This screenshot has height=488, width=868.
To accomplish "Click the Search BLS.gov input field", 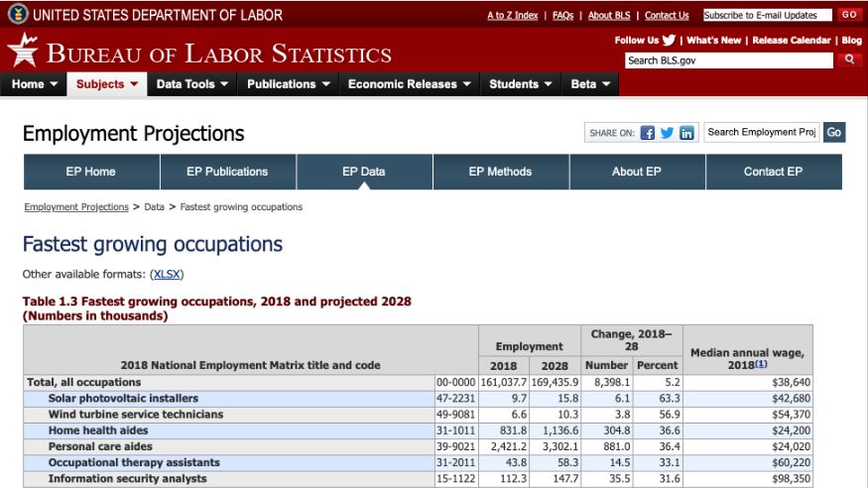I will (728, 61).
